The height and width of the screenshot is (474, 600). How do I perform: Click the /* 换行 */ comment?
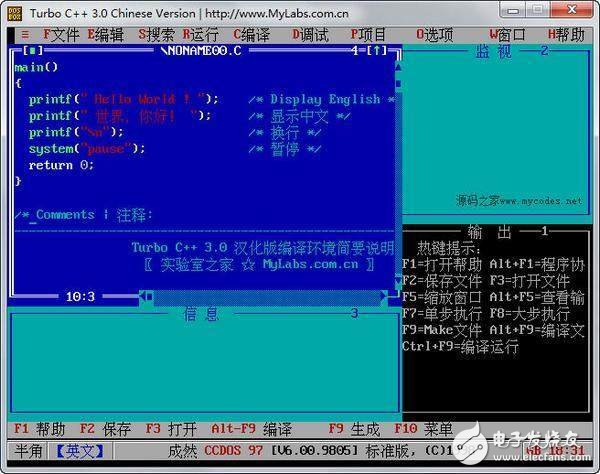click(285, 133)
